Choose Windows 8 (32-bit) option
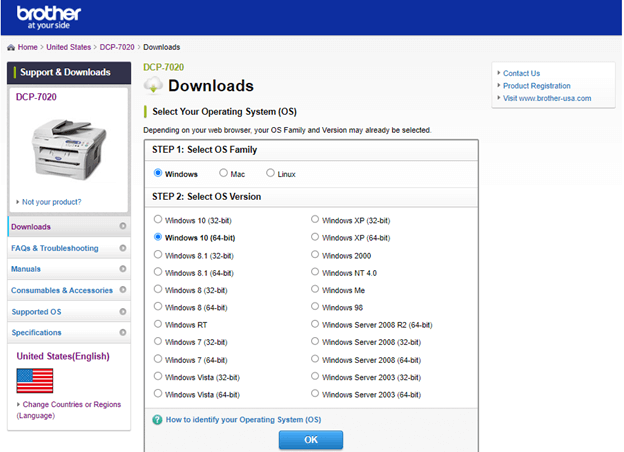Screen dimensions: 624x452 pyautogui.click(x=158, y=289)
